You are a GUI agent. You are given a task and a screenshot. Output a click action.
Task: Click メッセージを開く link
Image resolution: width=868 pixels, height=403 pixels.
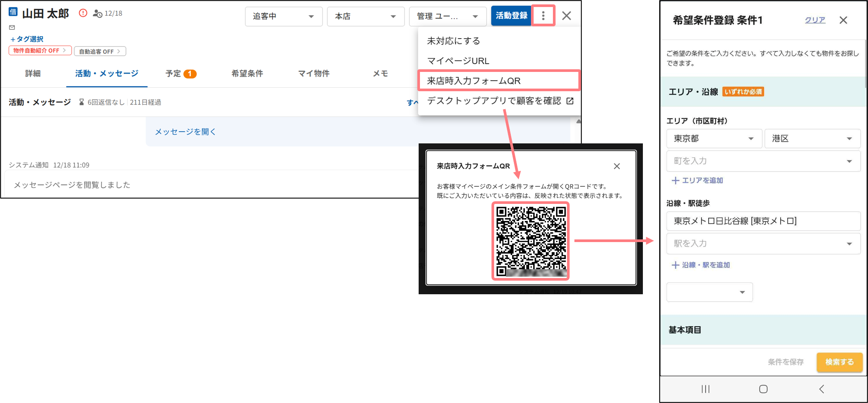(185, 132)
